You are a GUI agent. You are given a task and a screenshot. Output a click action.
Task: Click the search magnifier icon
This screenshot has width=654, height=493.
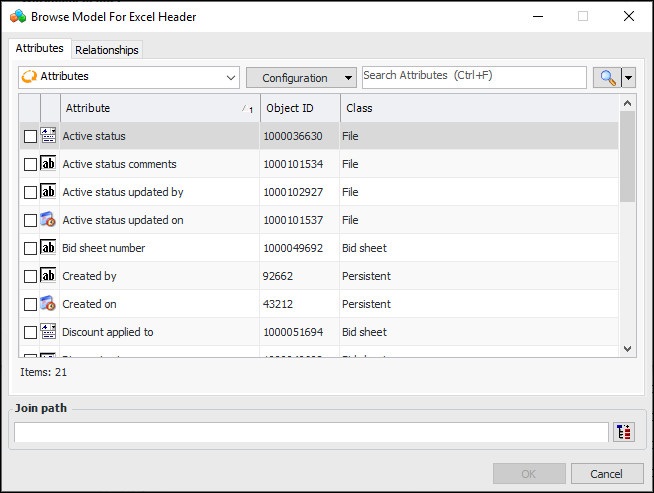[606, 77]
